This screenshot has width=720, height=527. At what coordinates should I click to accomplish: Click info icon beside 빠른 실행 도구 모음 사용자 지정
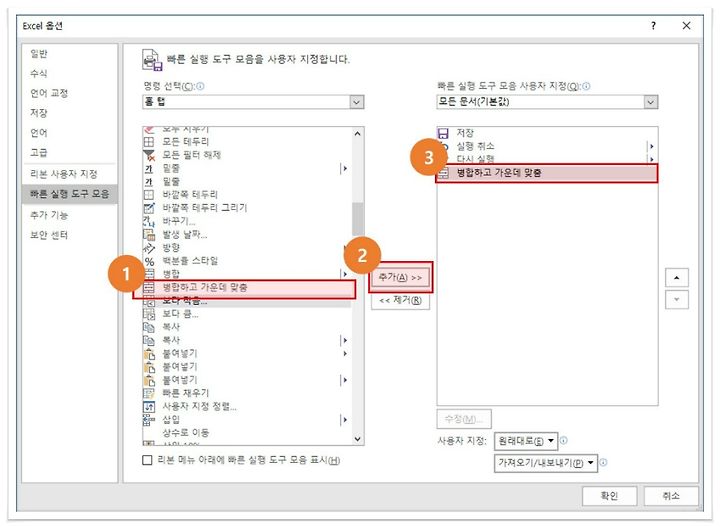pyautogui.click(x=586, y=86)
